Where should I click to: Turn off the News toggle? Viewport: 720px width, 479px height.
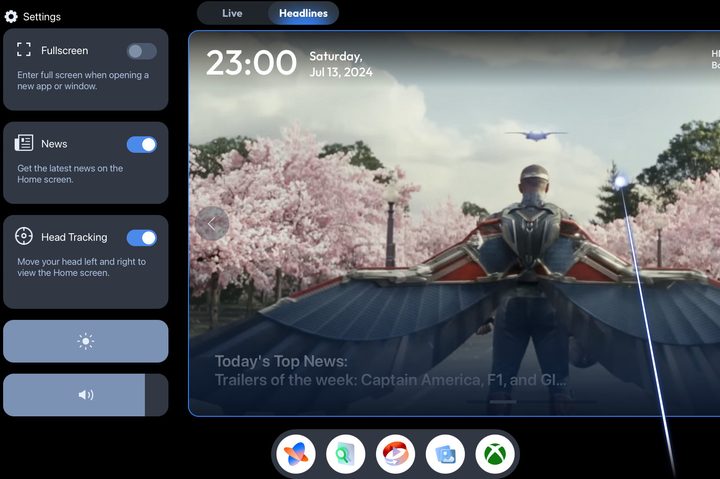[142, 145]
